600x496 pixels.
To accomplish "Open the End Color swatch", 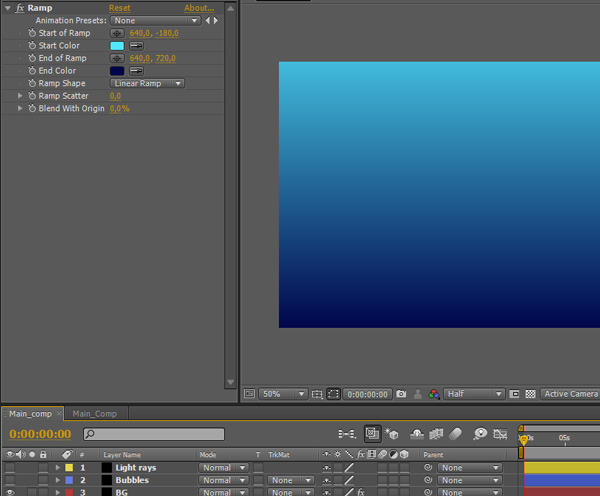I will [x=117, y=71].
